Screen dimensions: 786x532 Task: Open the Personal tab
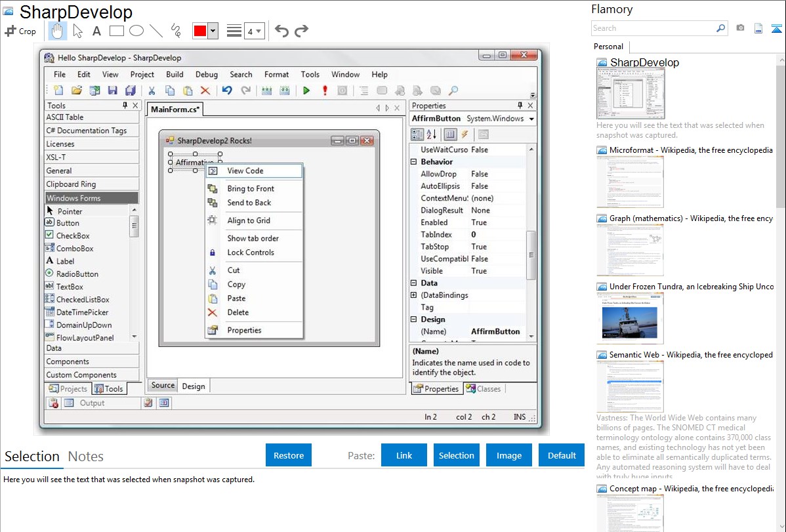coord(608,47)
